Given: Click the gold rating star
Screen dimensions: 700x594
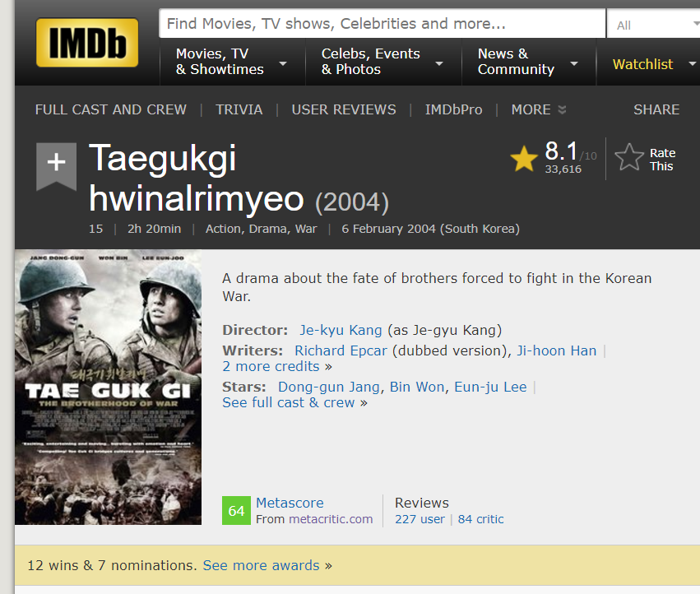Looking at the screenshot, I should [x=524, y=158].
